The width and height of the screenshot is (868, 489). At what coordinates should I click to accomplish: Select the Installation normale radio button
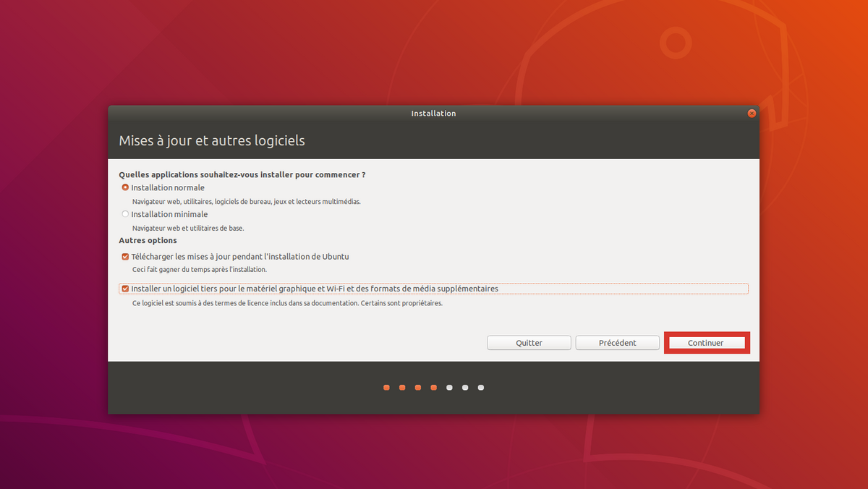125,187
